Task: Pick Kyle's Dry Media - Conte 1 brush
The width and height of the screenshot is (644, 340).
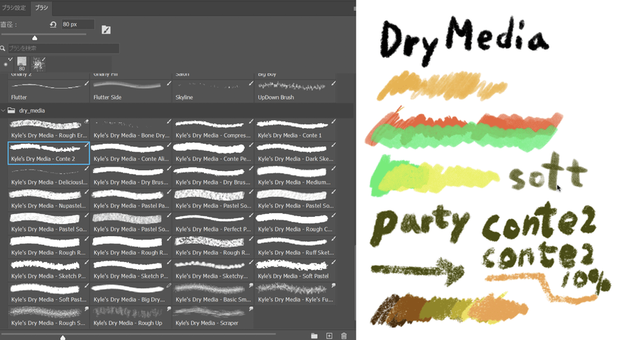Action: tap(296, 130)
